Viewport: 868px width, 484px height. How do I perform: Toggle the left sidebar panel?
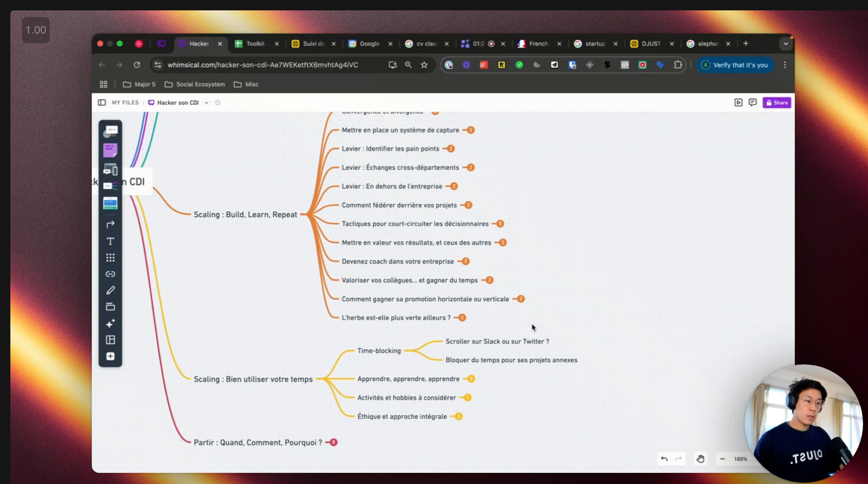coord(102,102)
